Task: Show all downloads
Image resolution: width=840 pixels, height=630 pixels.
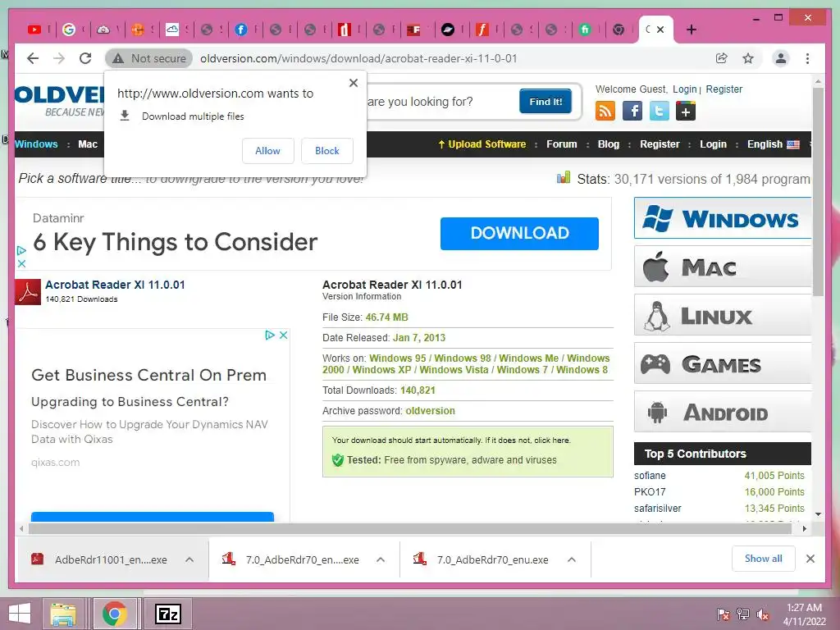Action: click(x=764, y=559)
